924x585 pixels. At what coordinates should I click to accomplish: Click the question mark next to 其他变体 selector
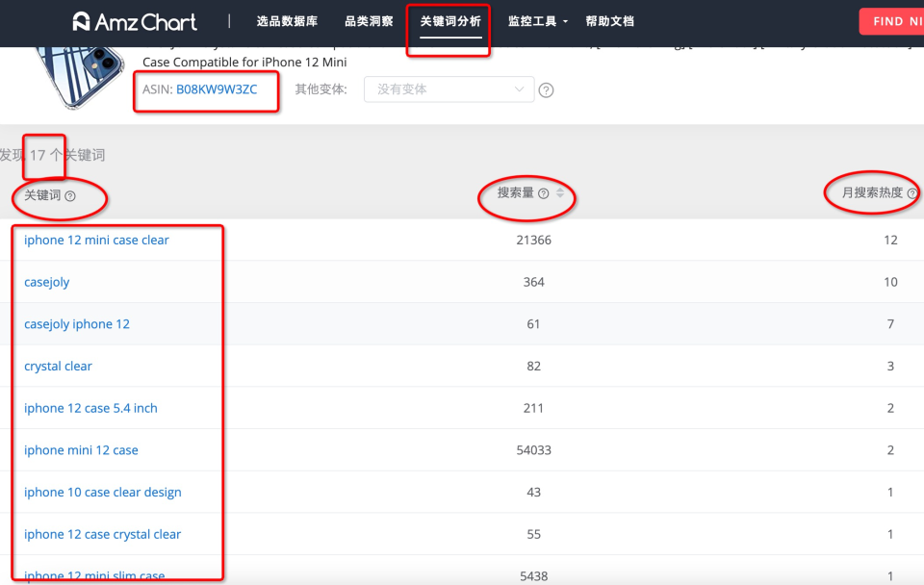[x=546, y=89]
